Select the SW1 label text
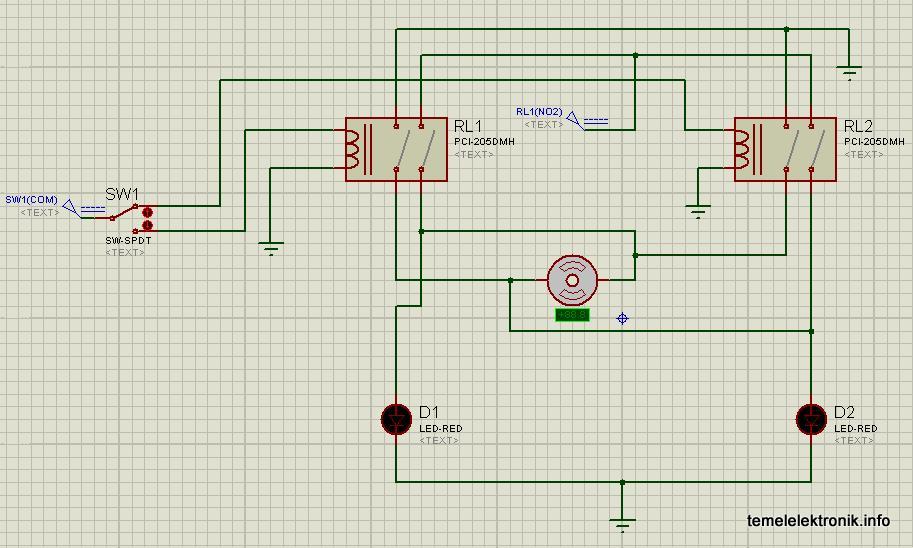 122,194
